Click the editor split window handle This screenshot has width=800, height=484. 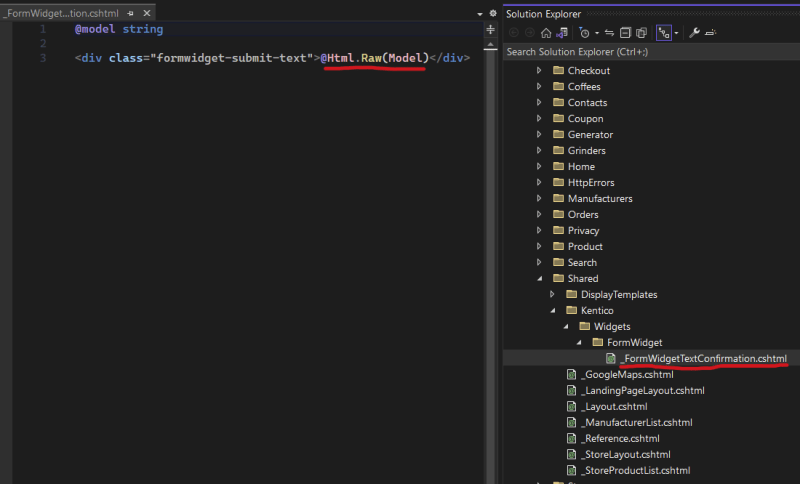coord(490,30)
